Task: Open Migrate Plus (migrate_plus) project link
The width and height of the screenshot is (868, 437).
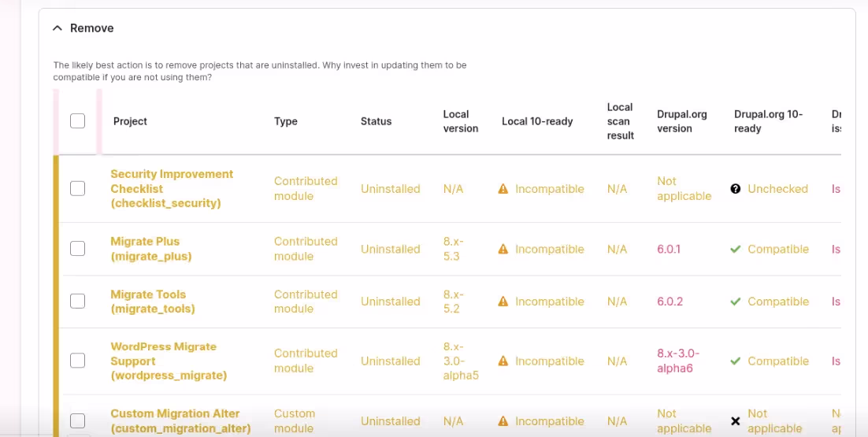Action: [x=151, y=249]
